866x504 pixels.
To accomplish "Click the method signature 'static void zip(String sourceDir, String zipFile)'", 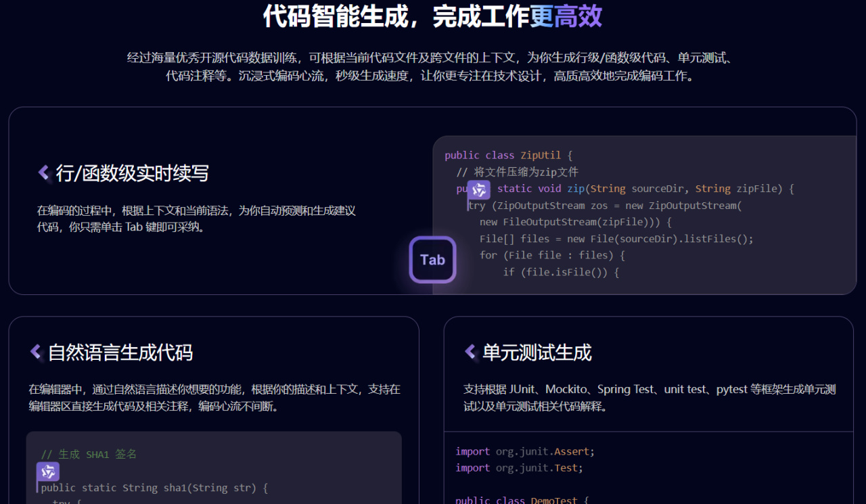I will [x=639, y=189].
